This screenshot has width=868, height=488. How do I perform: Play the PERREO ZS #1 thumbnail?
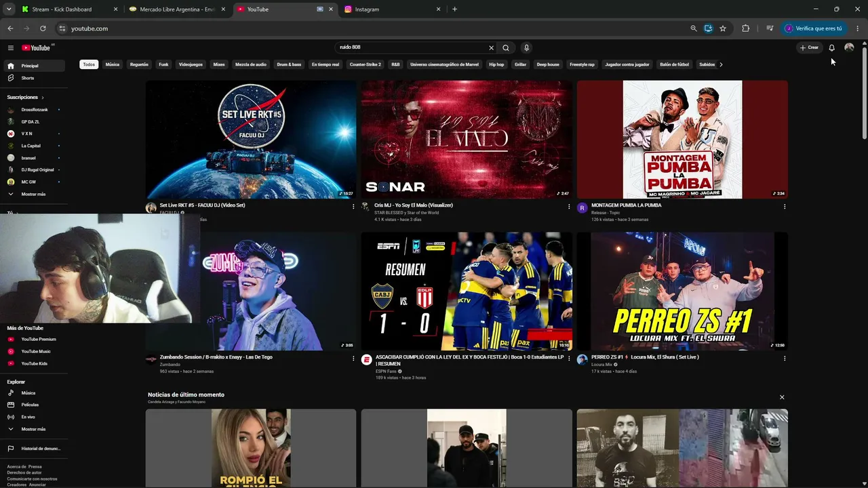click(682, 291)
